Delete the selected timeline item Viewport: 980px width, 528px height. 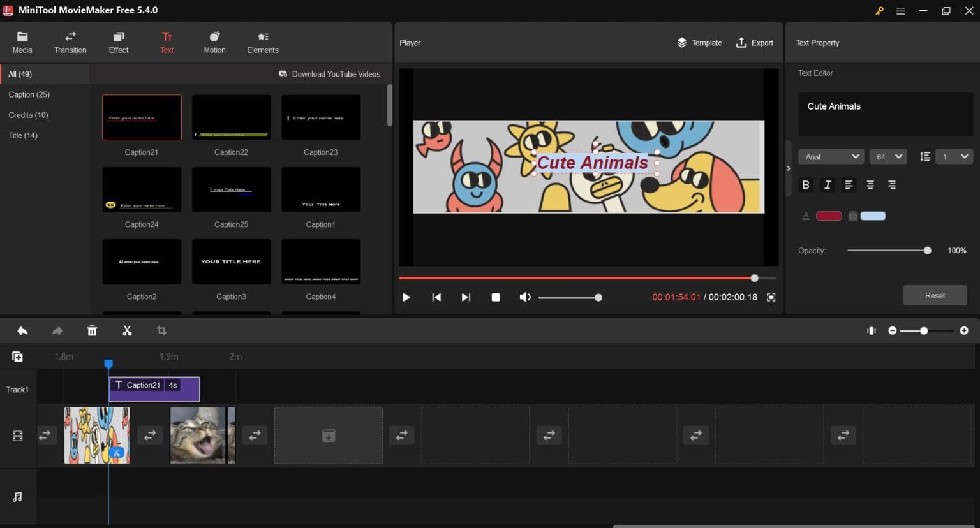(x=92, y=330)
